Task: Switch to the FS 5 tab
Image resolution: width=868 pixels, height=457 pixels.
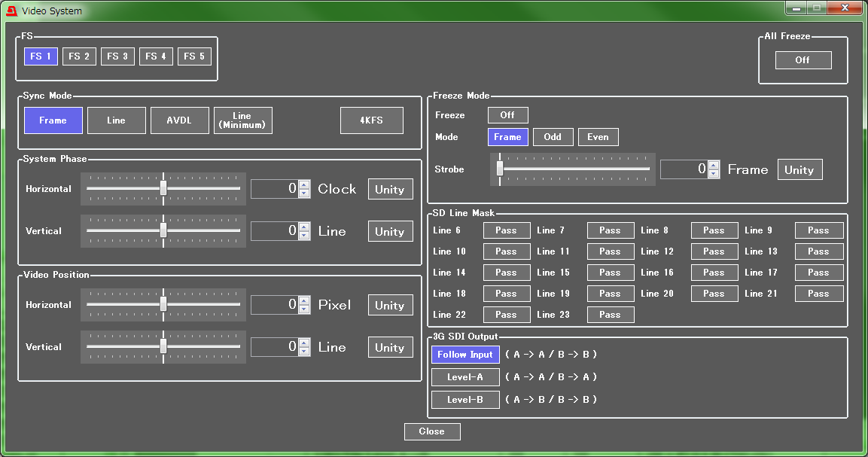Action: (194, 56)
